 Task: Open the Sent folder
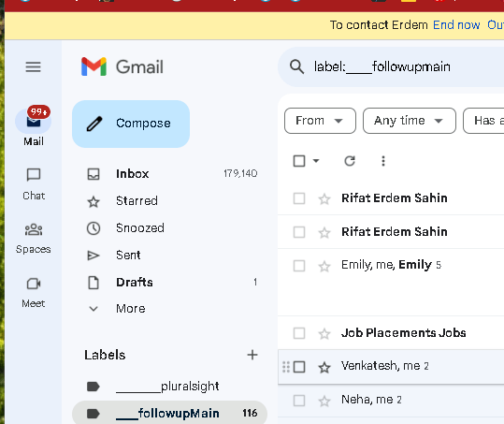(x=170, y=256)
